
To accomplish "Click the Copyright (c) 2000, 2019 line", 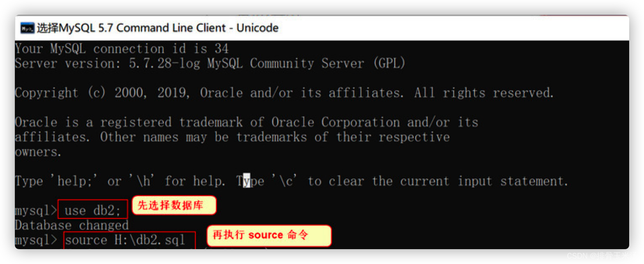I will [285, 93].
